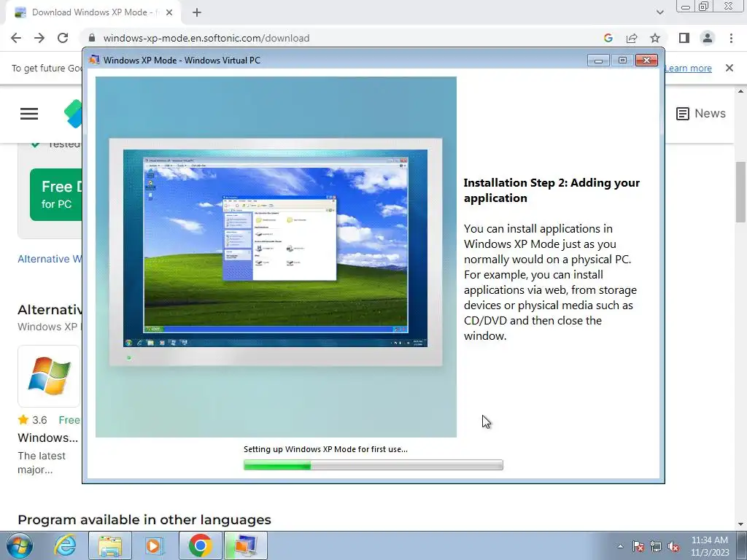Screen dimensions: 747x560
Task: Click the scrollbar down arrow
Action: 740,524
